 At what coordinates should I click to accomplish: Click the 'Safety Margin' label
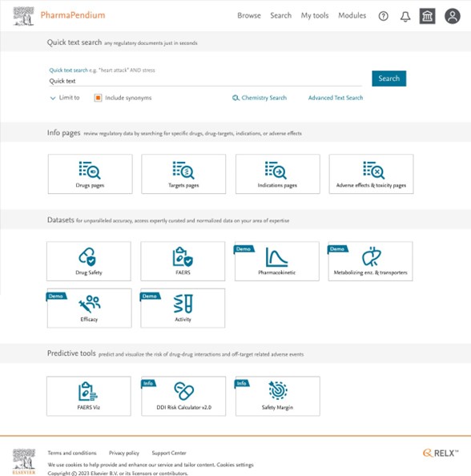277,407
